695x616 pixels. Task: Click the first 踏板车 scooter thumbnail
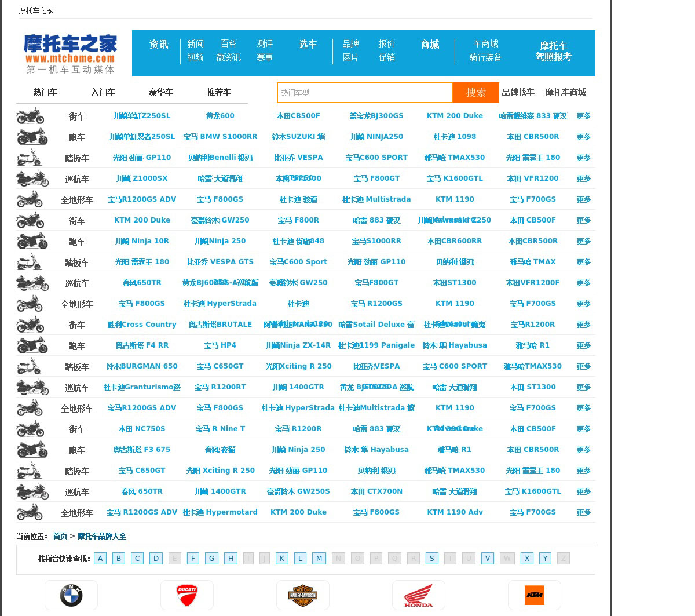tap(29, 158)
